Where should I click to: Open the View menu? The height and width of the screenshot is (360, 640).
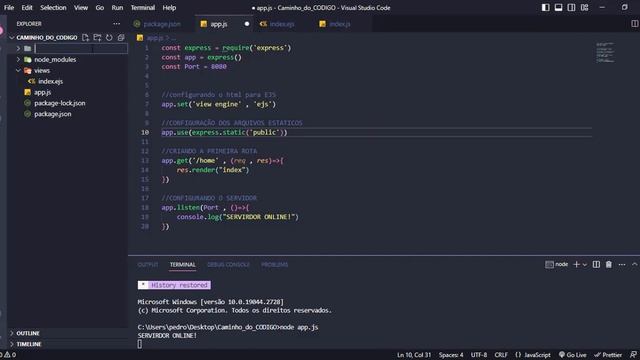[x=81, y=7]
